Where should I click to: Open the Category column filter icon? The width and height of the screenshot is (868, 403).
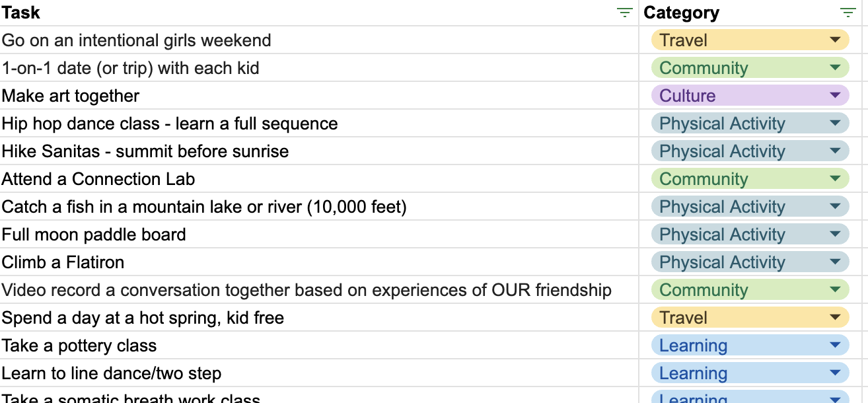tap(848, 13)
